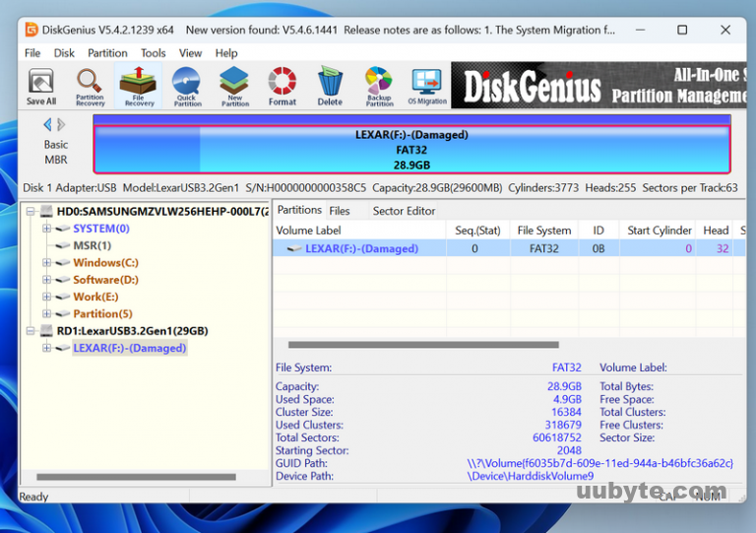
Task: Click the Save All toolbar icon
Action: coord(41,86)
